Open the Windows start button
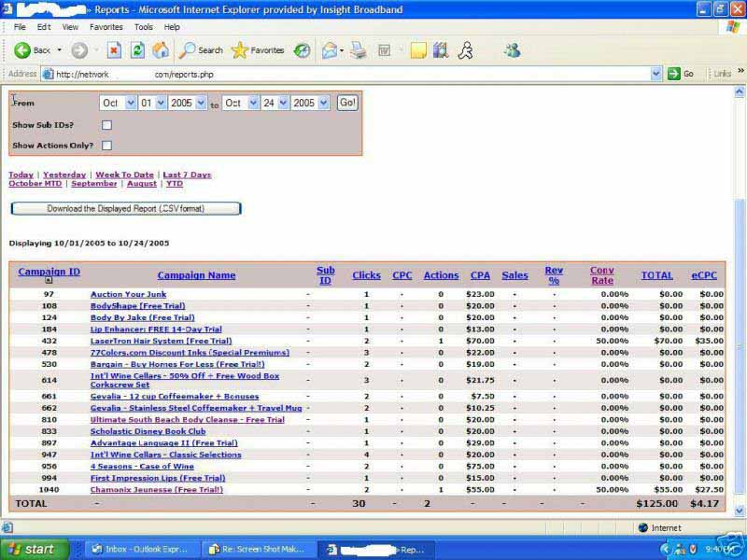The height and width of the screenshot is (560, 747). [35, 549]
